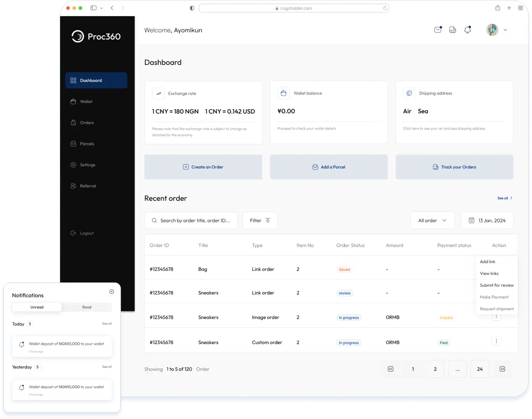Open the 13 Jan, 2024 date picker
Image resolution: width=532 pixels, height=419 pixels.
coord(487,220)
